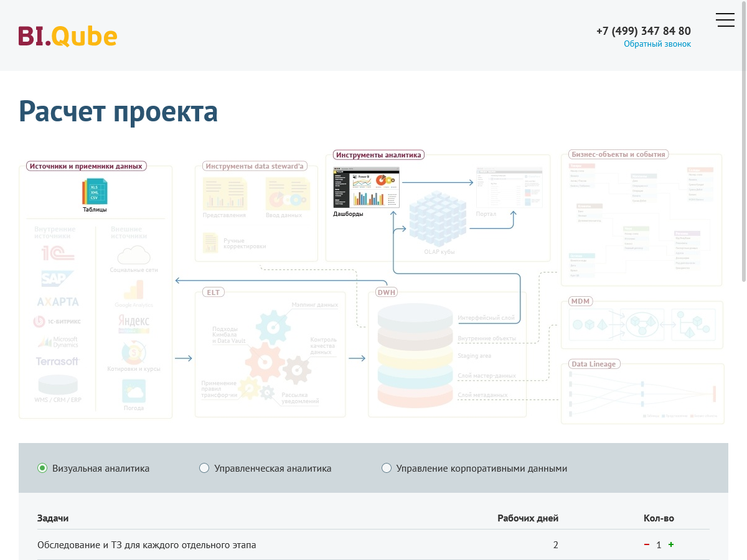Click the Таблицы file icon

95,192
